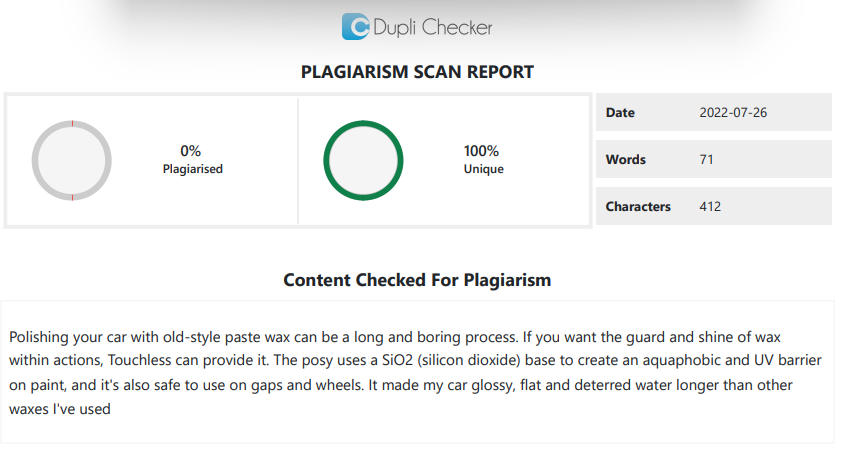This screenshot has height=468, width=846.
Task: Select the 100% unique percentage value
Action: [x=481, y=151]
